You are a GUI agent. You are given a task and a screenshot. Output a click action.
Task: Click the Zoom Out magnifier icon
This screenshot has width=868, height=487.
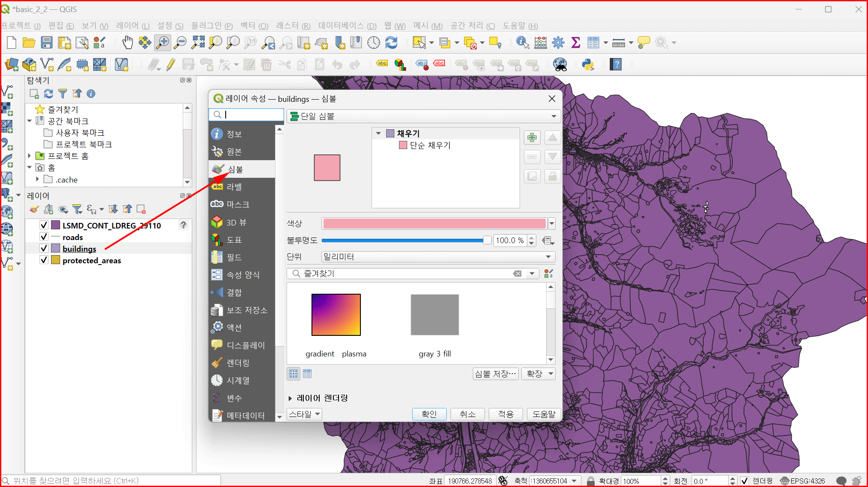coord(180,43)
